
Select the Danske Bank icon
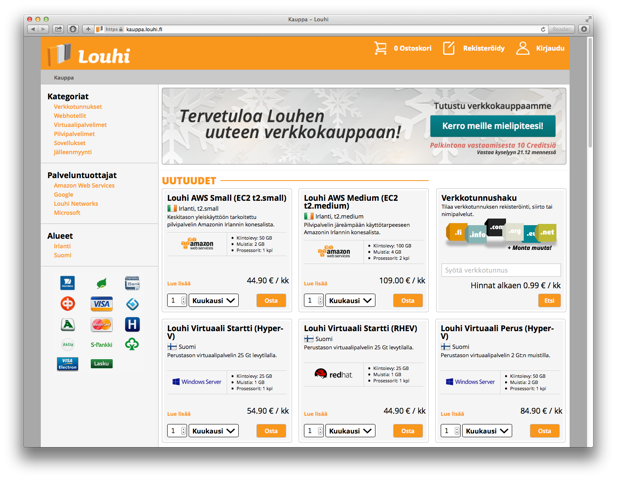[x=132, y=283]
